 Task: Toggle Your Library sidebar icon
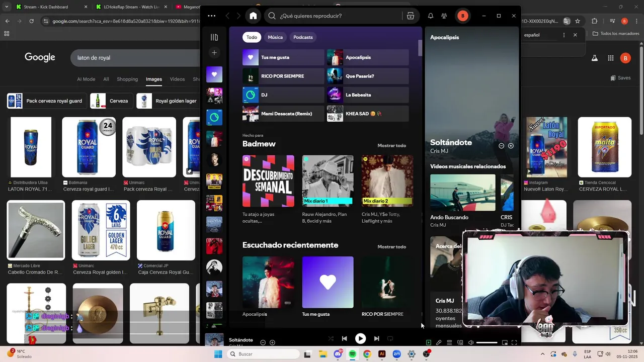214,37
